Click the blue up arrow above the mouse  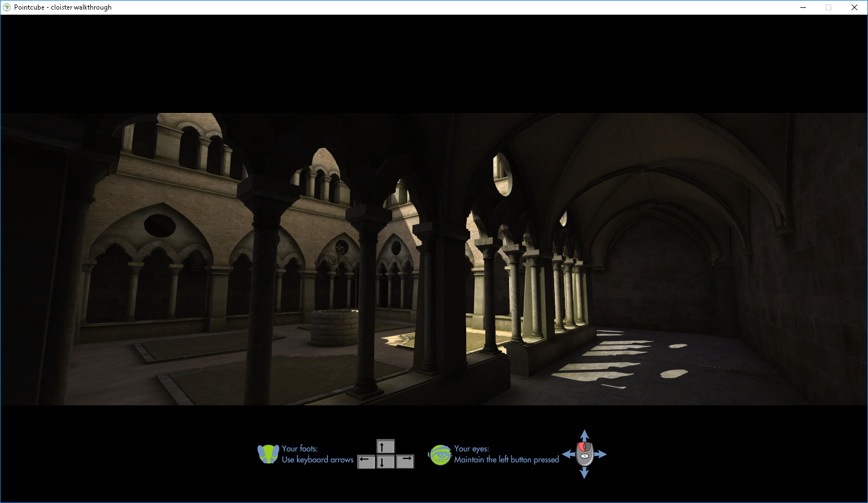pyautogui.click(x=585, y=435)
